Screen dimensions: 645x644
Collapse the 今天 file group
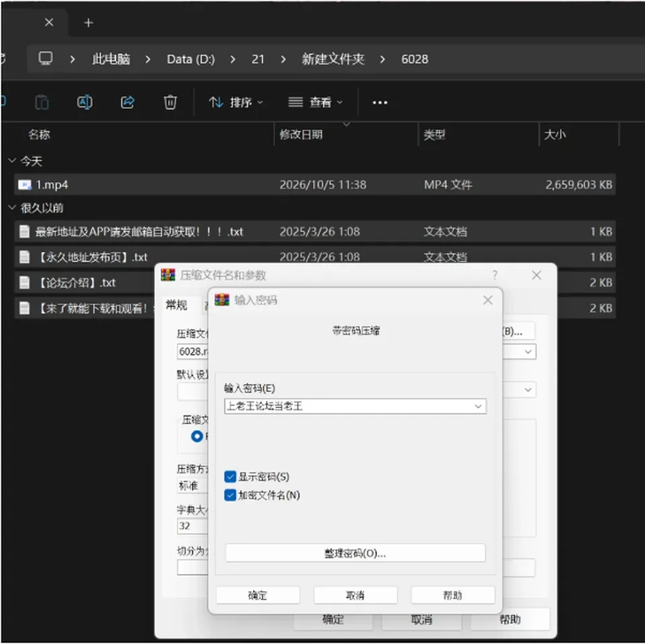(12, 161)
